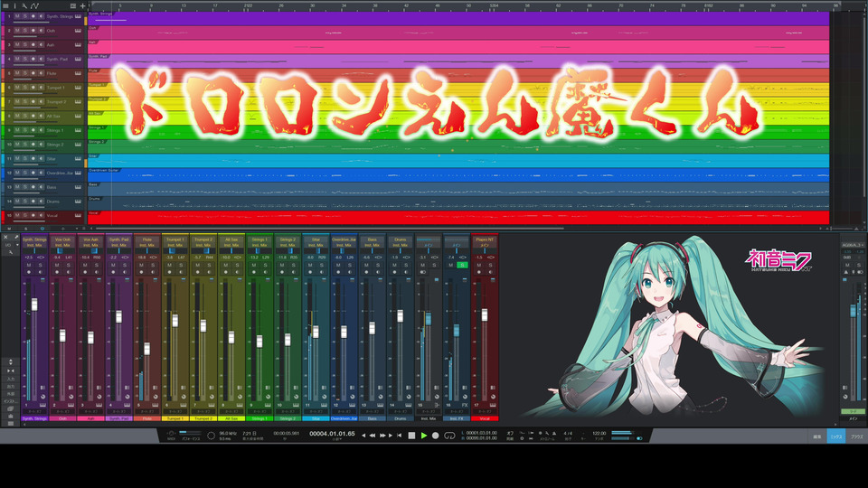
Task: Open automation mode selector on Trumpet 1 channel
Action: (x=175, y=412)
